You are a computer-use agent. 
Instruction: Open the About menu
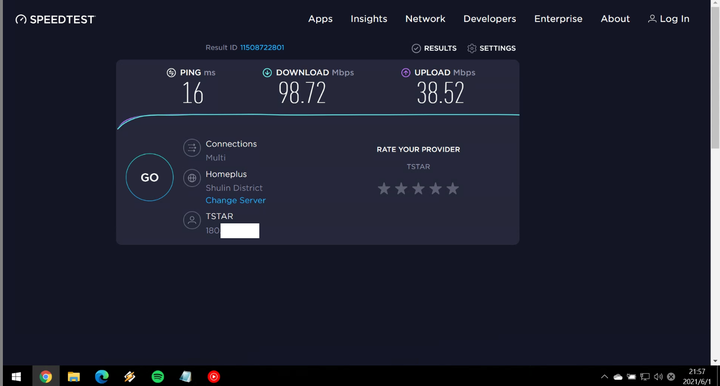pos(615,19)
